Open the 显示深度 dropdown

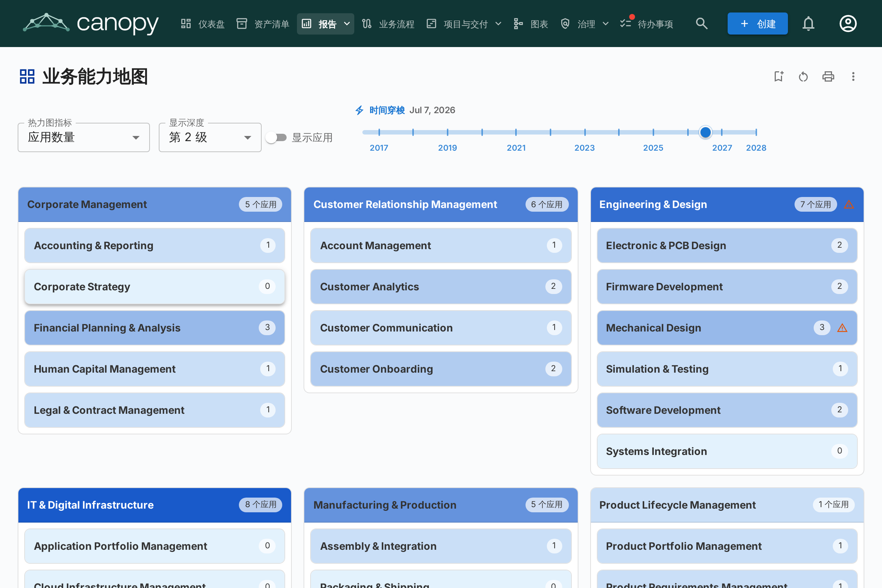pyautogui.click(x=210, y=137)
